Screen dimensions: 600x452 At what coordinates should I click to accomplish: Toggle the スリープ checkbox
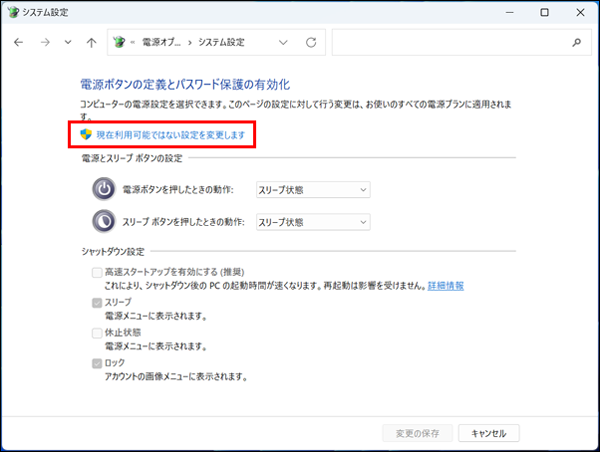[96, 301]
